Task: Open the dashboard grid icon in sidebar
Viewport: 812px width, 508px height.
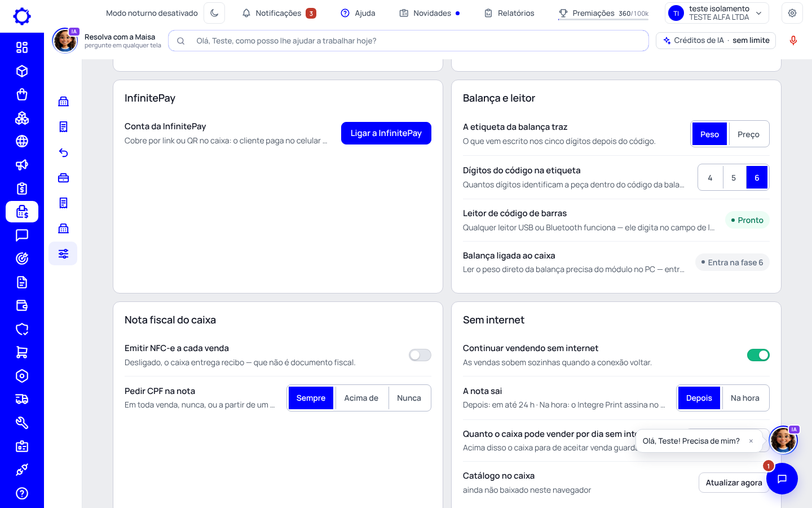Action: (x=22, y=47)
